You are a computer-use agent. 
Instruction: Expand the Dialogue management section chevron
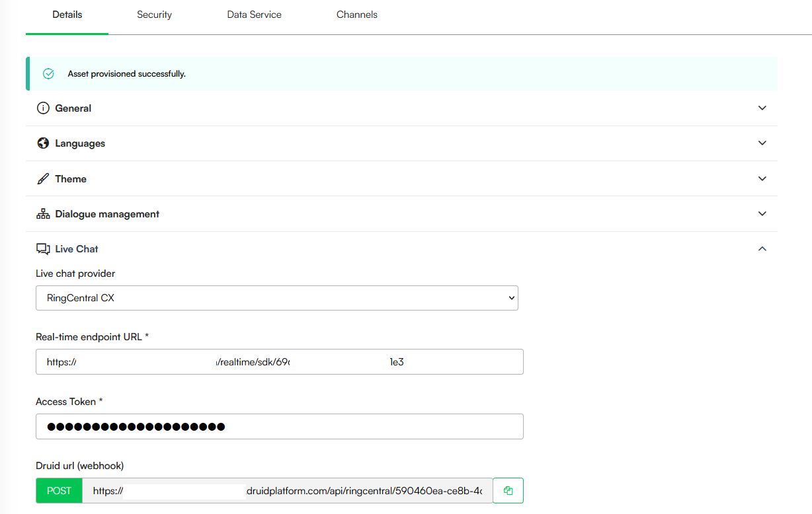point(762,214)
